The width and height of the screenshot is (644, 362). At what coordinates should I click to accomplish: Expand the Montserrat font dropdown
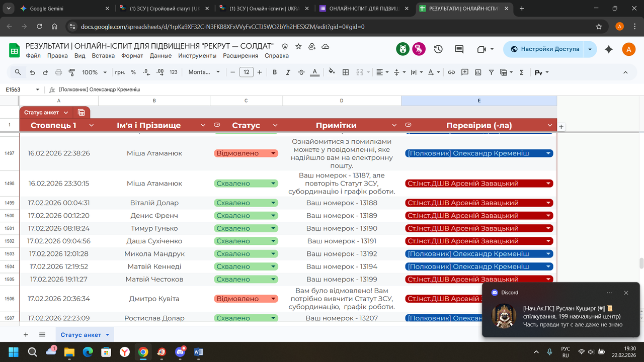click(x=204, y=72)
